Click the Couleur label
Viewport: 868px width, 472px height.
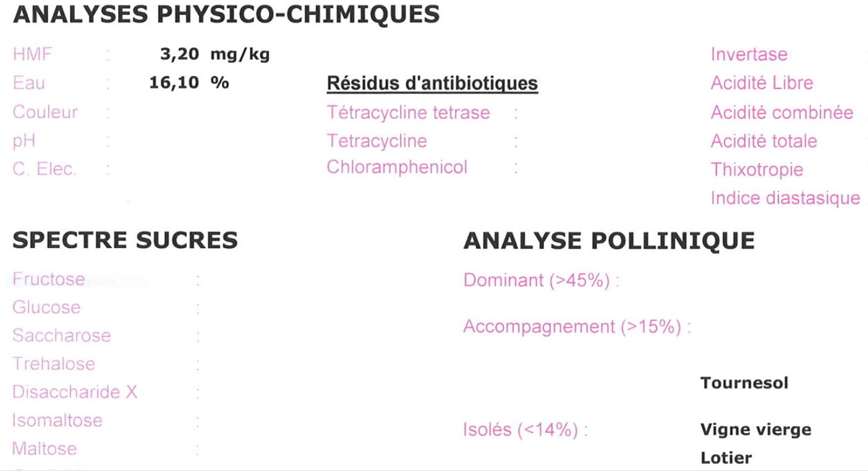(45, 113)
